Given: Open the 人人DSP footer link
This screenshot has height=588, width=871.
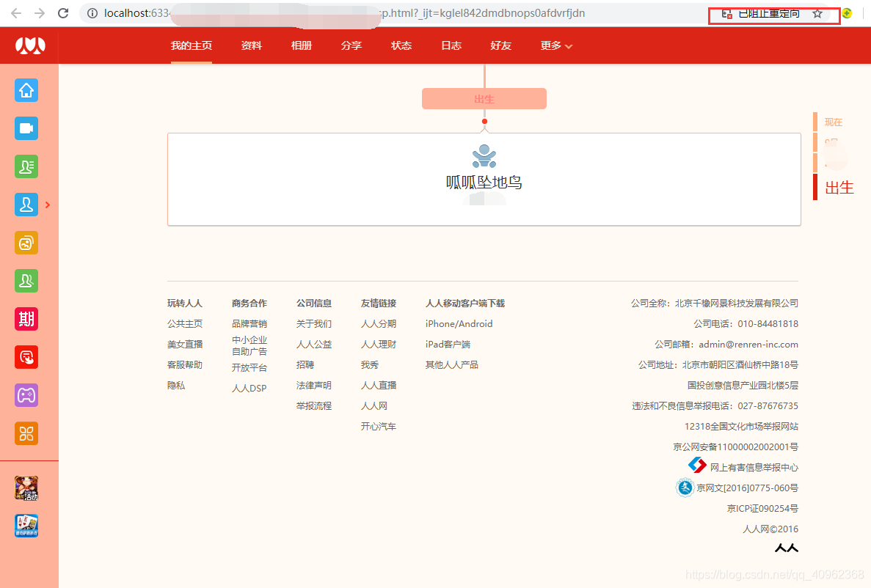Looking at the screenshot, I should [249, 388].
